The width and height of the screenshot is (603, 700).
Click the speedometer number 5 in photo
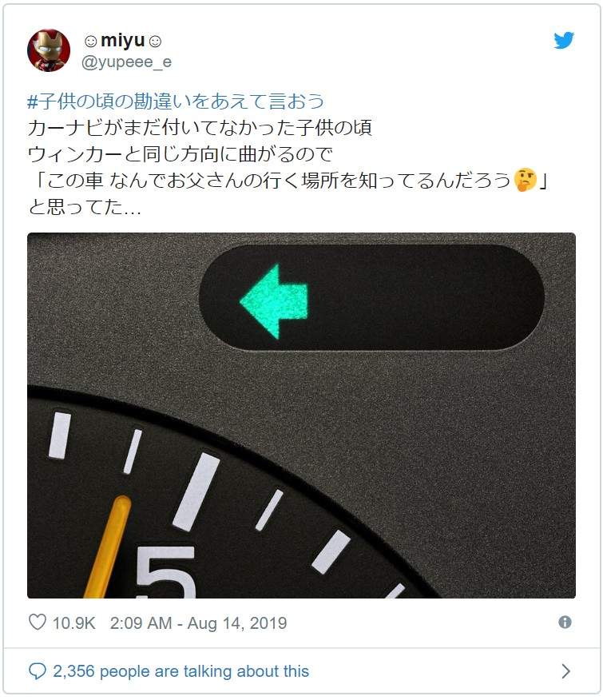pyautogui.click(x=166, y=572)
